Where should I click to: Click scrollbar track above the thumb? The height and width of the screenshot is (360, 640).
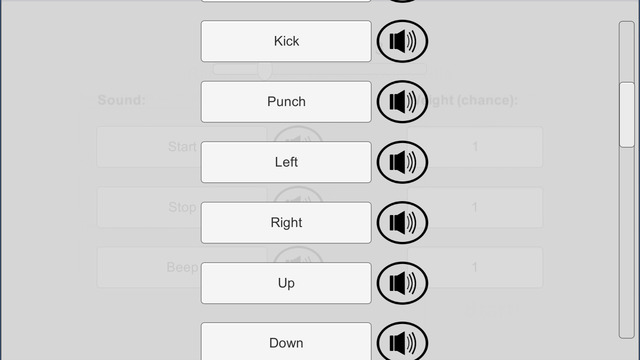tap(627, 52)
